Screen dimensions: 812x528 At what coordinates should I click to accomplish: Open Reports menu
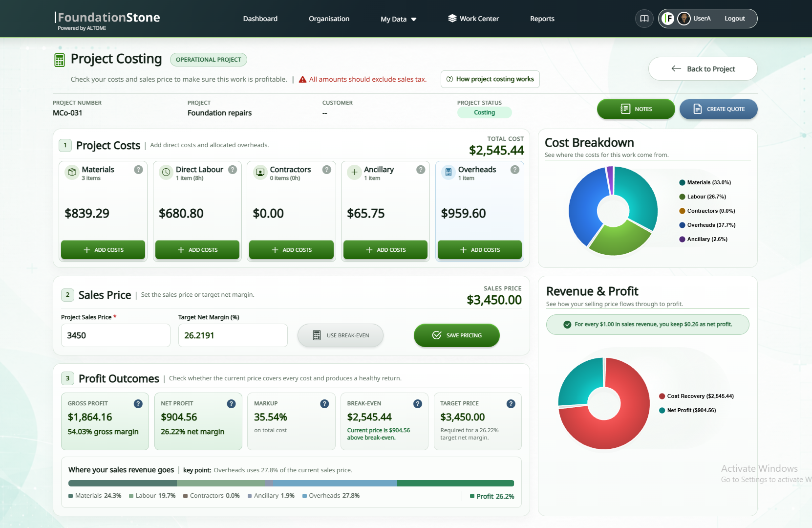tap(542, 19)
